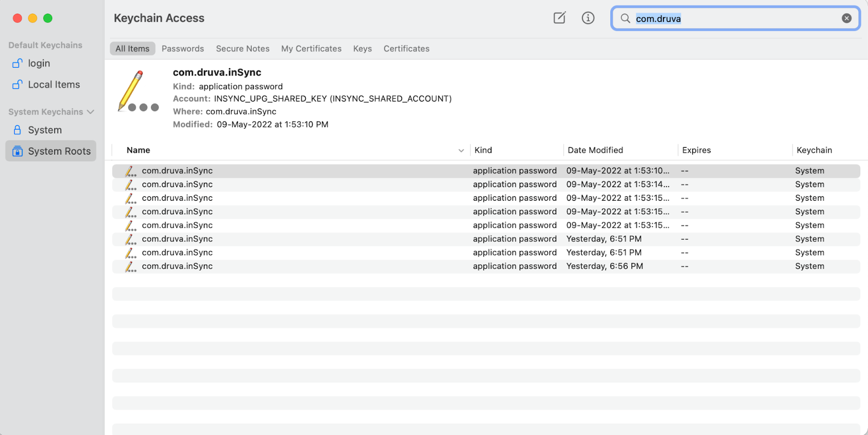Click the 'Kind: application password' detail line
Image resolution: width=868 pixels, height=435 pixels.
228,87
